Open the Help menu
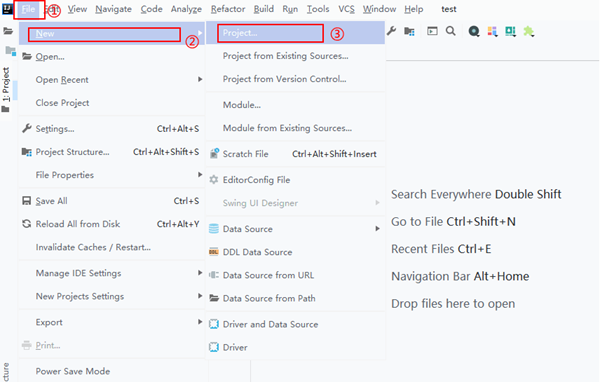Screen dimensions: 600x382 [x=414, y=9]
